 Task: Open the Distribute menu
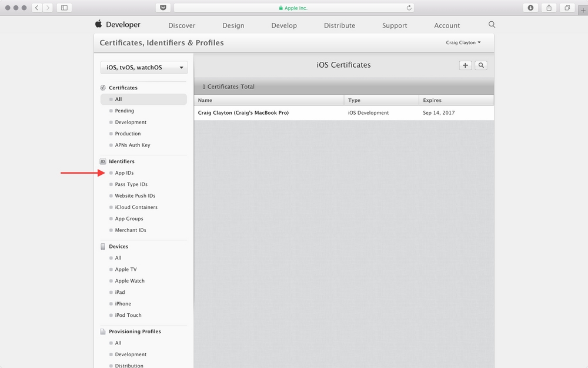point(339,25)
